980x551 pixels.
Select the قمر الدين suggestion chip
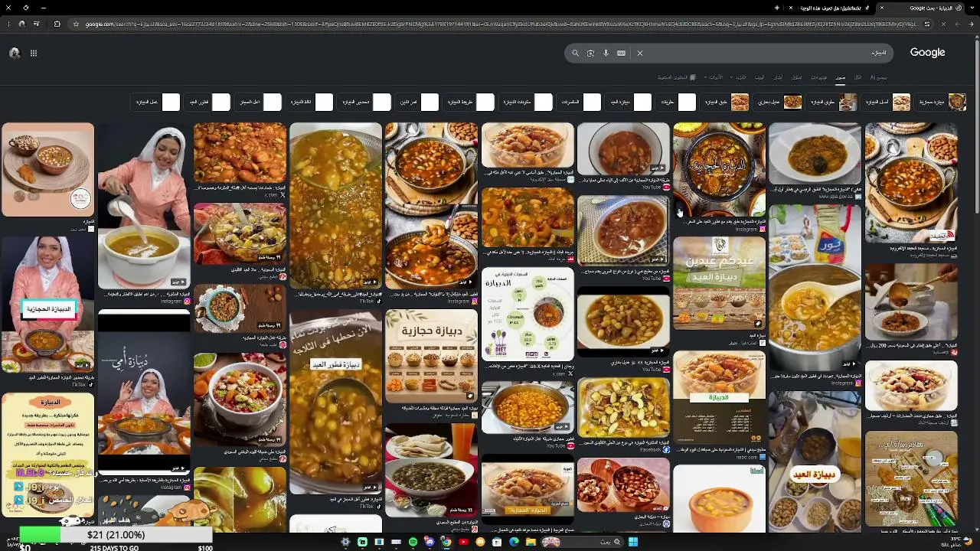pos(418,102)
